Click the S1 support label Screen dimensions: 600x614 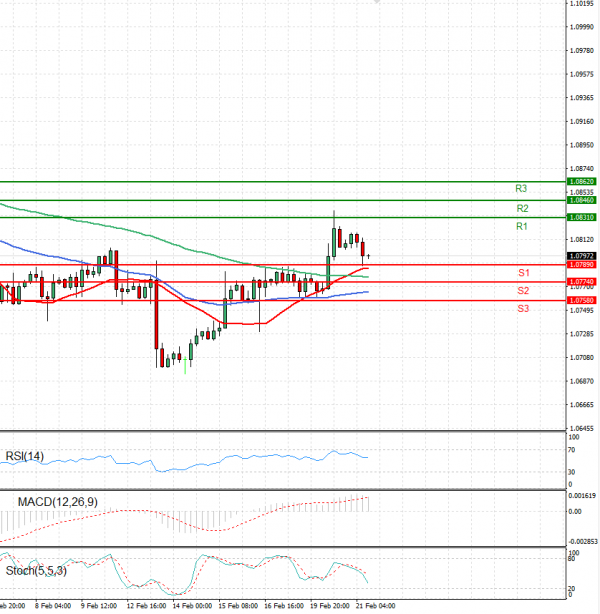524,273
